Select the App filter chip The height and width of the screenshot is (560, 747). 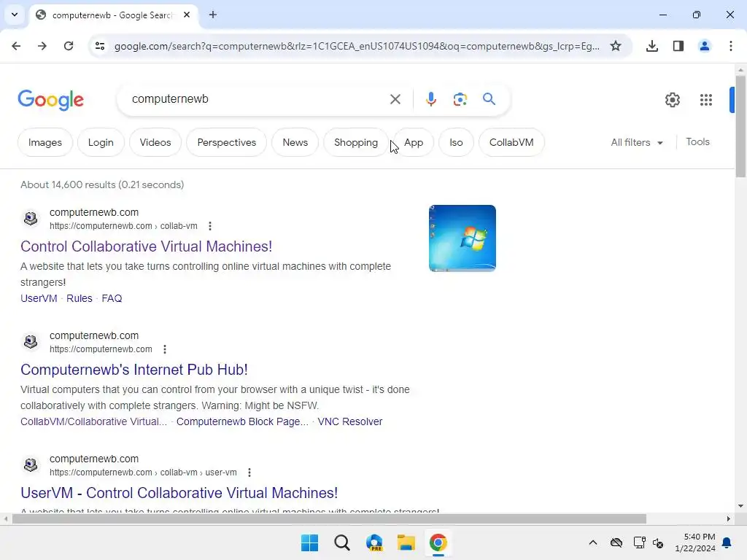(414, 142)
